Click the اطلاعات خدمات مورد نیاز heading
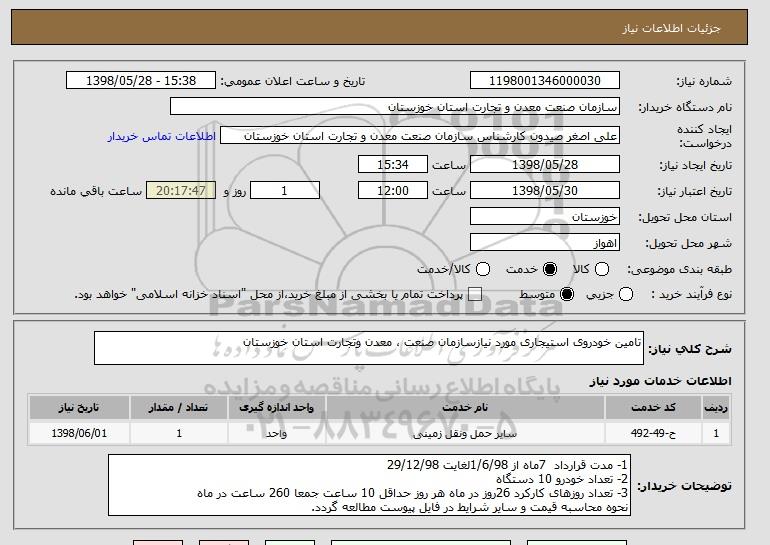 point(660,381)
